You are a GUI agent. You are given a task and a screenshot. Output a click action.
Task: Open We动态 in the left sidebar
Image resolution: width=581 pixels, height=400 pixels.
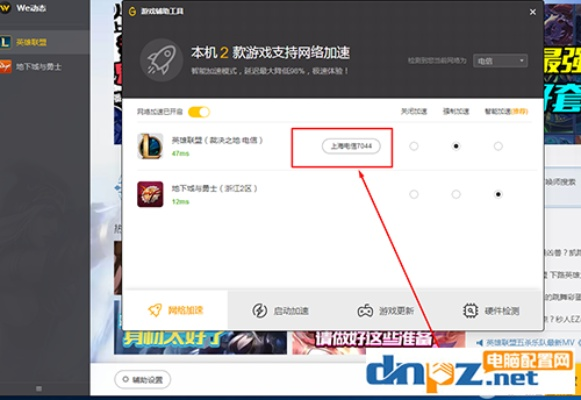(44, 8)
